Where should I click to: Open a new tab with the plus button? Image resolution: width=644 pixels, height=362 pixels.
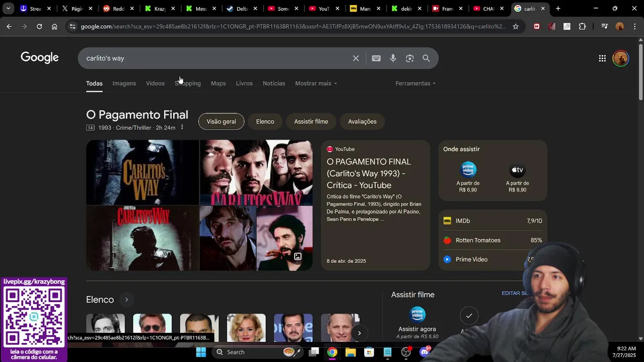(x=558, y=9)
